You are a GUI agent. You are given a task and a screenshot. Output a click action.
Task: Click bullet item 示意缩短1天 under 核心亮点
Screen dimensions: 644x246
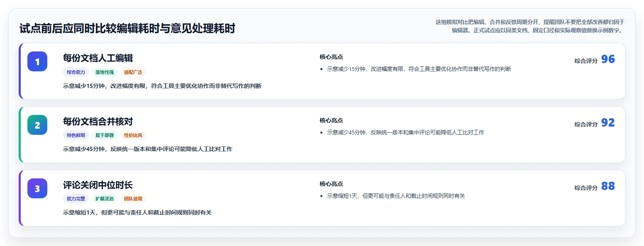tap(396, 196)
